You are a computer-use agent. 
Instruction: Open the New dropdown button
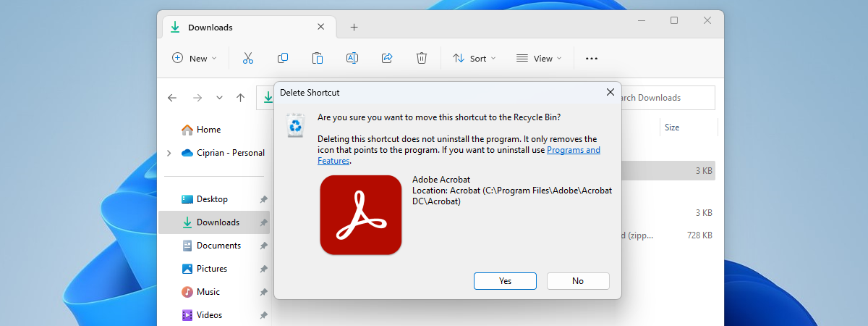194,58
